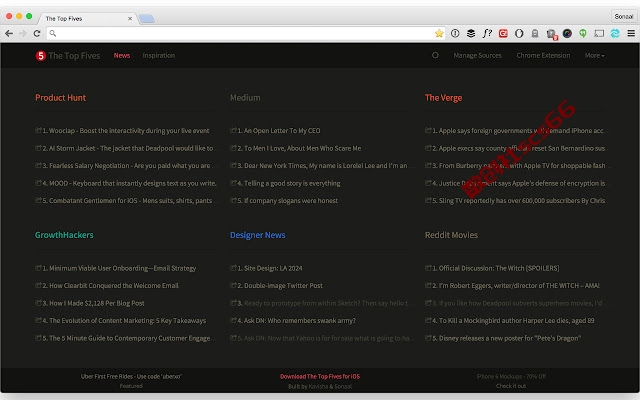640x400 pixels.
Task: Click the Sonaal profile button
Action: [x=623, y=16]
